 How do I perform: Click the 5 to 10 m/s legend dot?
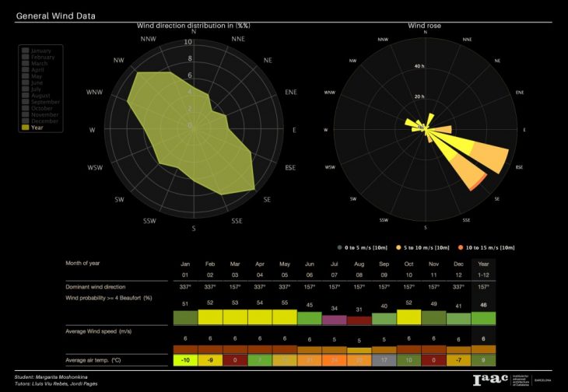[x=398, y=247]
